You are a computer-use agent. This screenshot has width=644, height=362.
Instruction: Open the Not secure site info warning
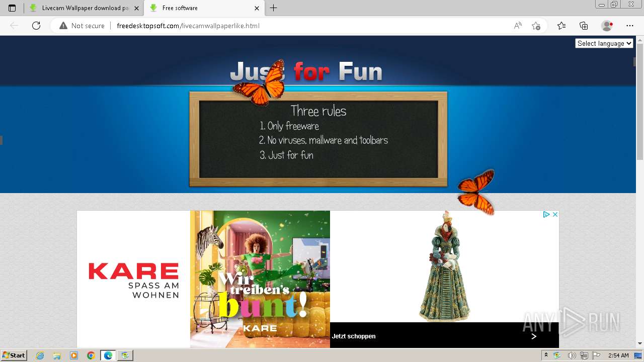pyautogui.click(x=82, y=26)
